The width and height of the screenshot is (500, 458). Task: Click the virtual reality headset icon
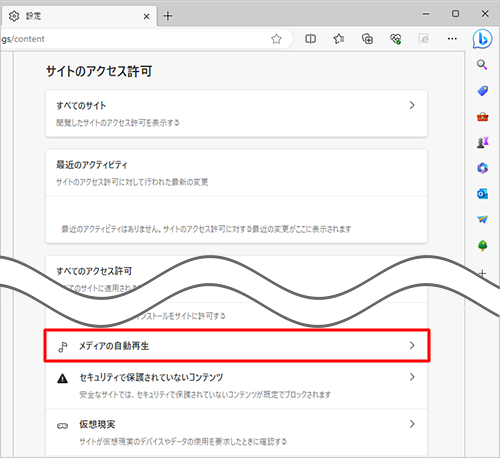(x=62, y=426)
